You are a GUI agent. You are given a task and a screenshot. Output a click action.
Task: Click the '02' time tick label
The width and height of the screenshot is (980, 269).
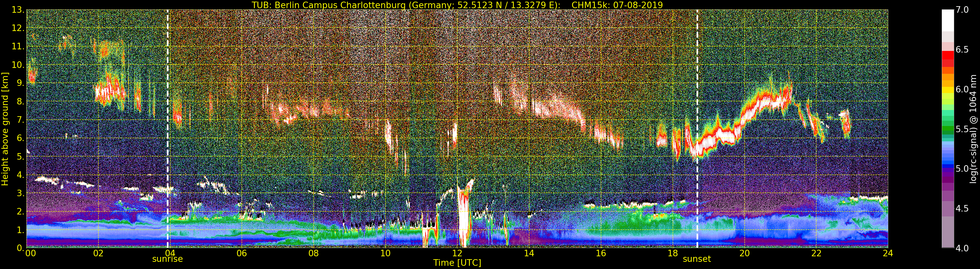98,253
